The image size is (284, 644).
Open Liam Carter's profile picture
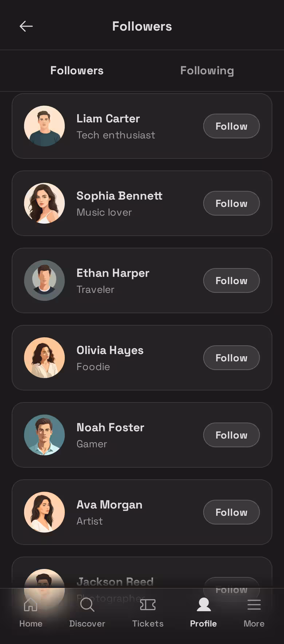click(44, 126)
